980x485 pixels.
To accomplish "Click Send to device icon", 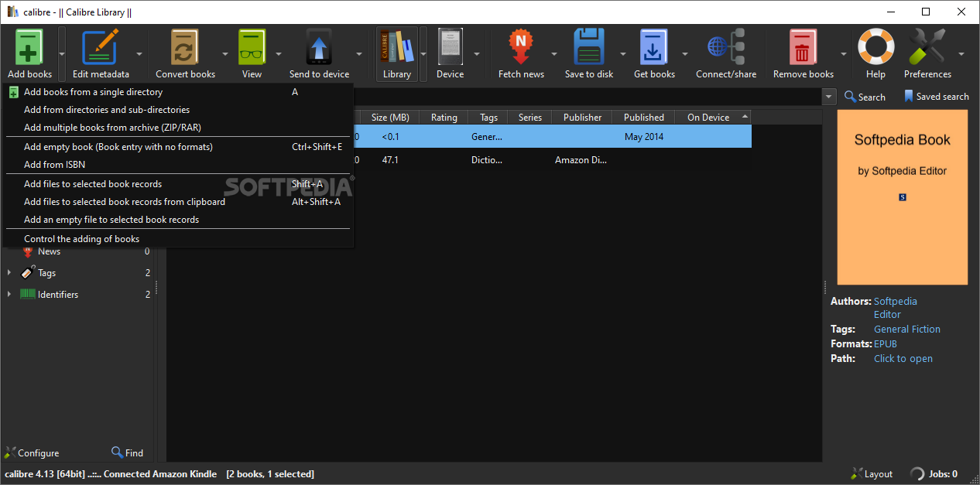I will coord(319,47).
